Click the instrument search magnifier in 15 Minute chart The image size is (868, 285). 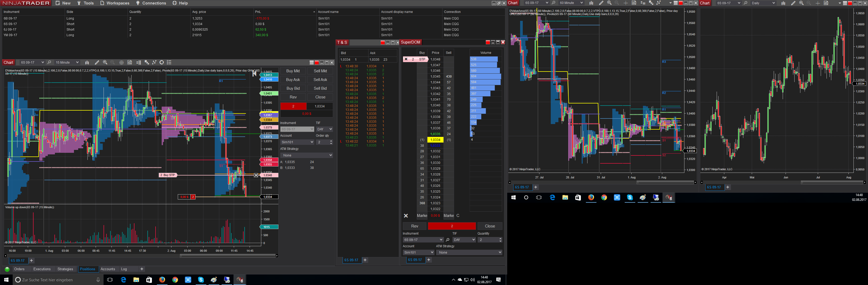tap(49, 62)
